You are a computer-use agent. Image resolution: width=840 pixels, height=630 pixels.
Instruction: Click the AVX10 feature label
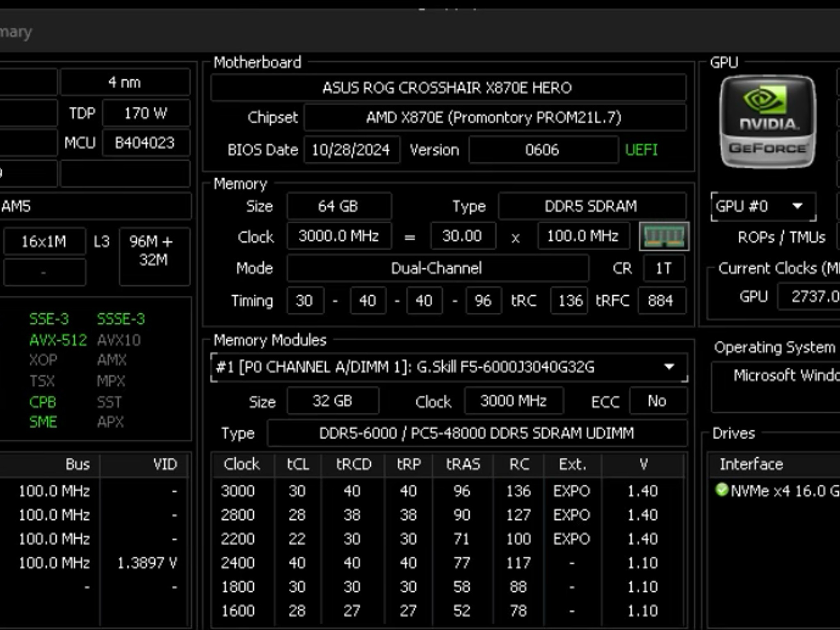(119, 340)
